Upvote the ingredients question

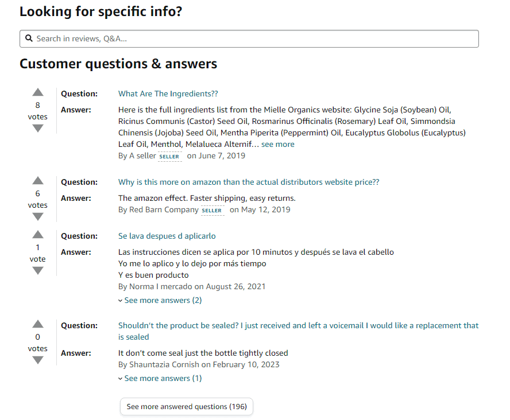38,92
